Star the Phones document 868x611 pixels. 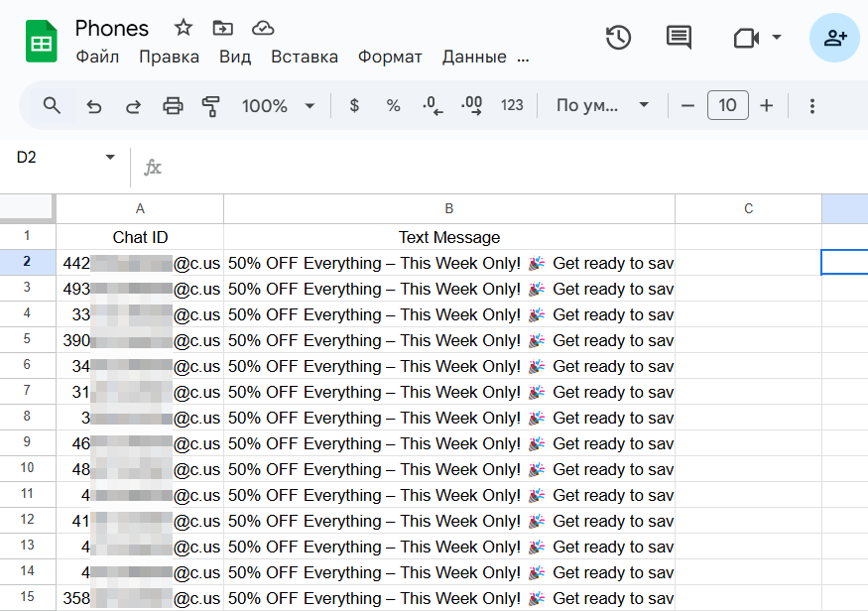[184, 28]
